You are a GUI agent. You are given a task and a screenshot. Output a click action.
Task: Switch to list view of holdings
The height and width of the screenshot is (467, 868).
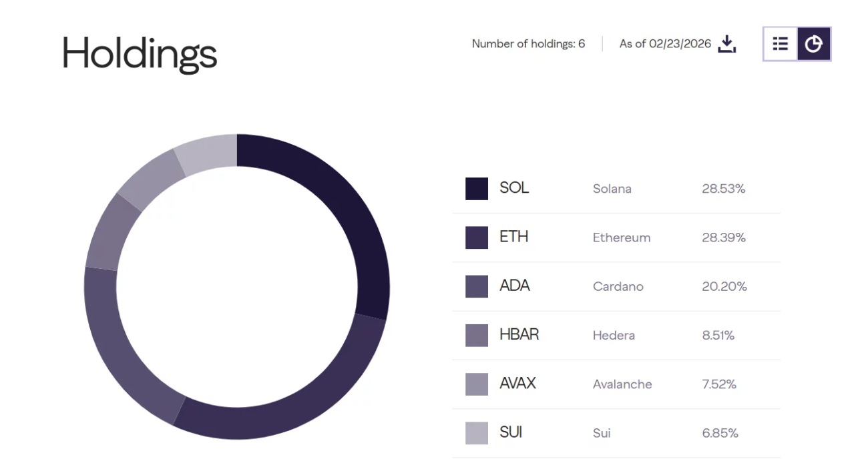[781, 44]
